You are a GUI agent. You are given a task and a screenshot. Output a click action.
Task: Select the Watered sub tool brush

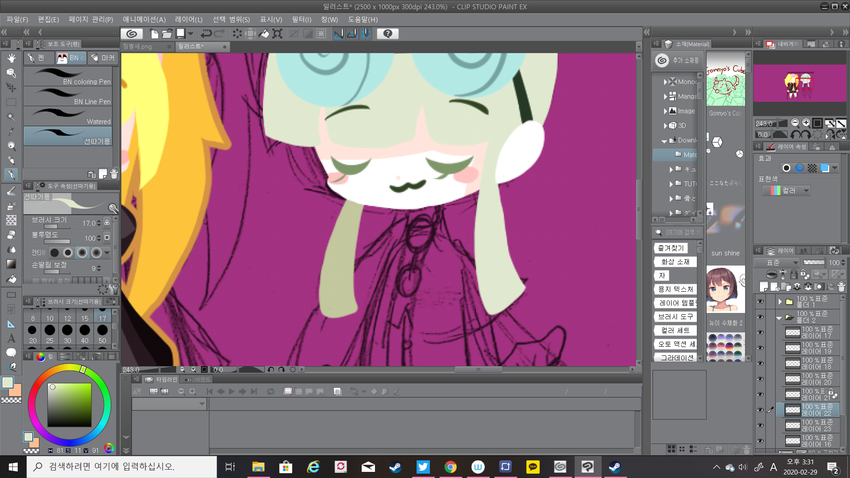click(68, 117)
